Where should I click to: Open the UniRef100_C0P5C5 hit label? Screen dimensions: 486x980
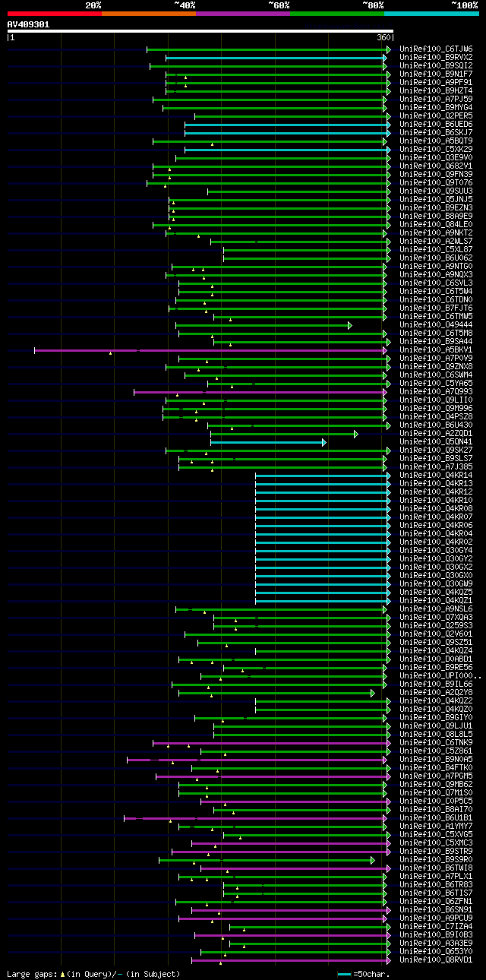[435, 801]
